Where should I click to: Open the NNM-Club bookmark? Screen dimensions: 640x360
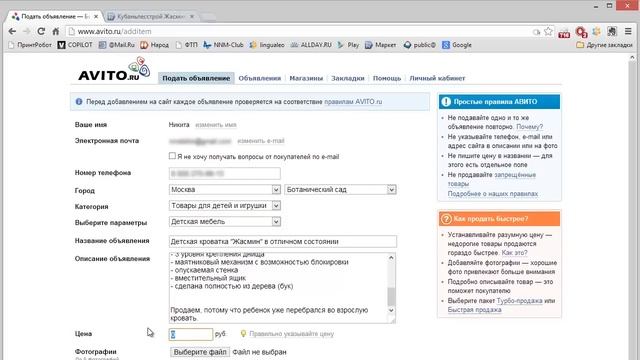223,45
